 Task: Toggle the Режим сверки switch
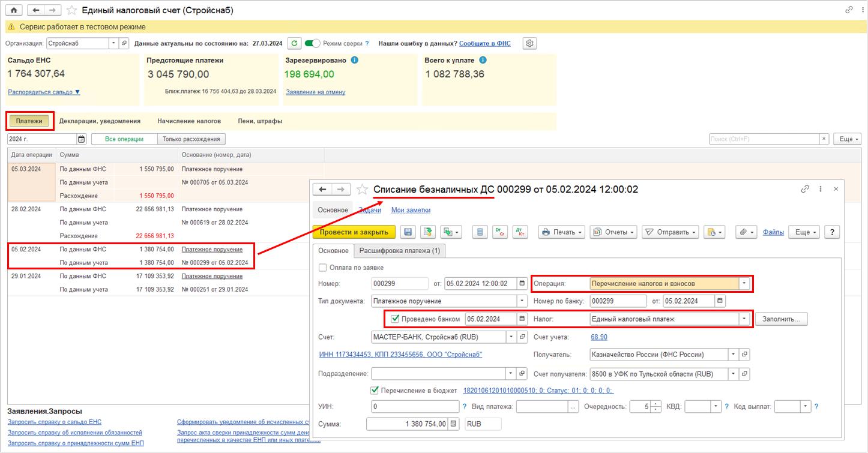click(x=312, y=43)
